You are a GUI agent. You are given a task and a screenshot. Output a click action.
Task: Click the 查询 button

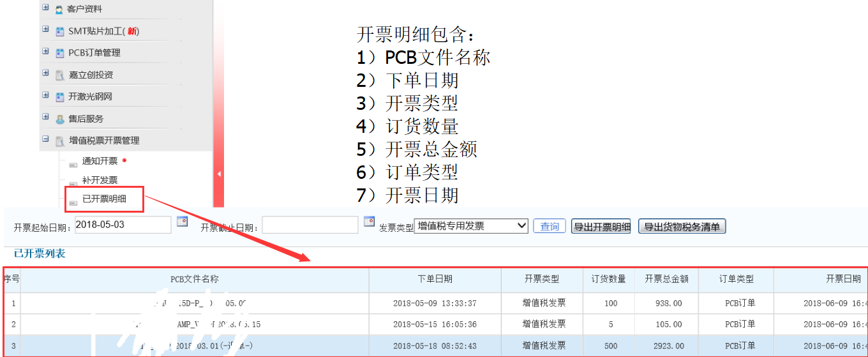click(549, 227)
